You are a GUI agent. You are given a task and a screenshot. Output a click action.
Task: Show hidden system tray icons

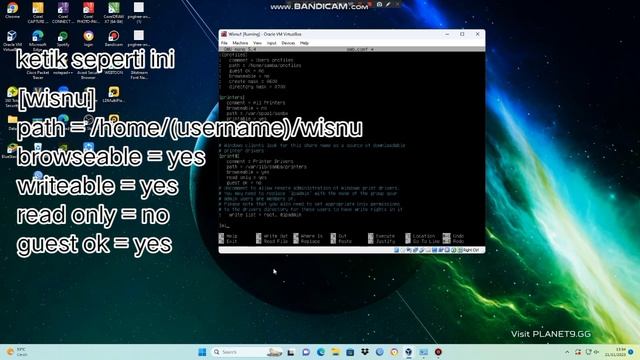click(567, 352)
